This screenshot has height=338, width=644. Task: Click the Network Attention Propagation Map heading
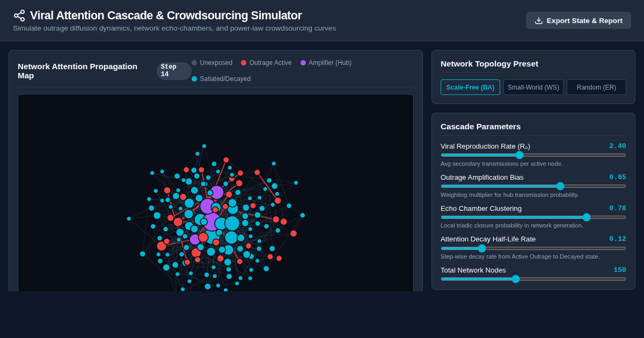click(78, 71)
